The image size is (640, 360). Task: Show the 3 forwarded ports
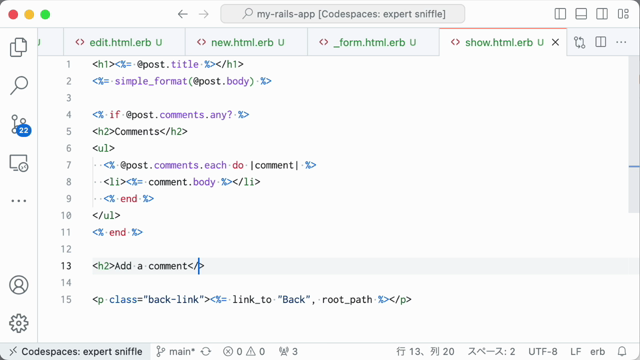(x=288, y=351)
